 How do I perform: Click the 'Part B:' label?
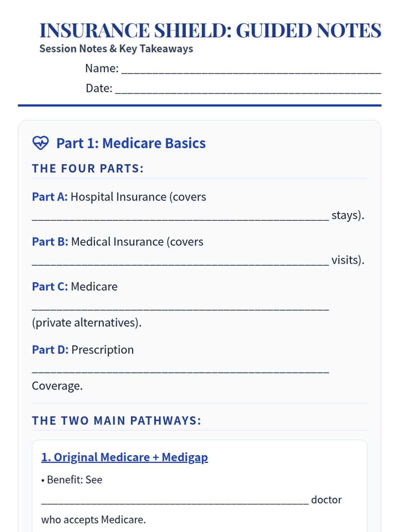click(50, 242)
